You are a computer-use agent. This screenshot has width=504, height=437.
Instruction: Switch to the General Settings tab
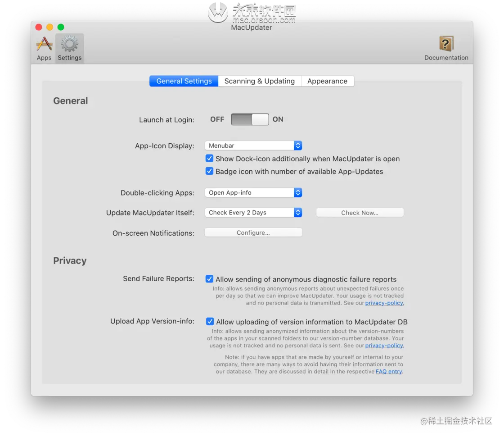point(184,81)
